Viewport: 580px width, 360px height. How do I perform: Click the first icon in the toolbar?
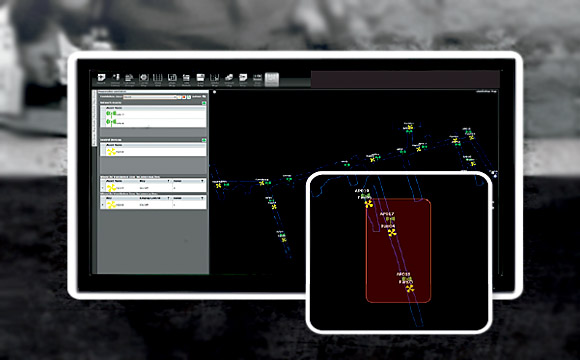tap(101, 79)
